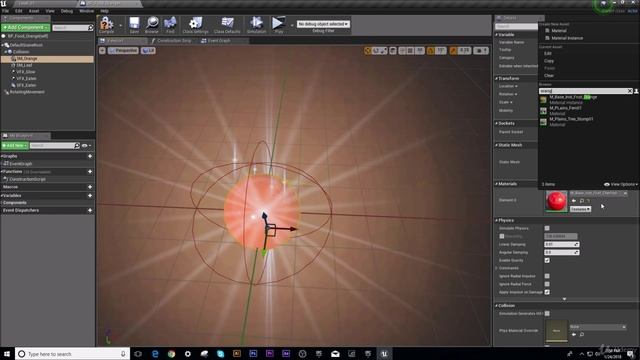
Task: Click the search icon in Components search box
Action: [90, 28]
